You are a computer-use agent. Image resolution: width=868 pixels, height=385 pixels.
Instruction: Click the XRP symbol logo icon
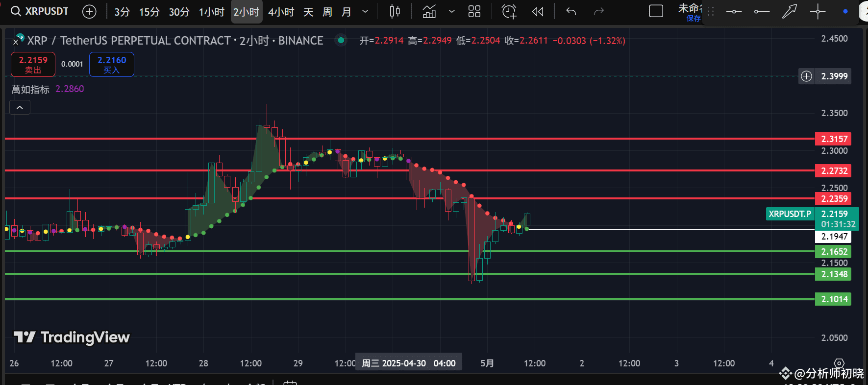19,39
